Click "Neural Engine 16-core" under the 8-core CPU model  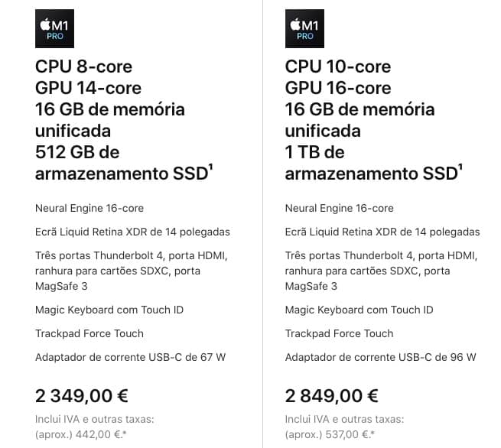[x=89, y=208]
